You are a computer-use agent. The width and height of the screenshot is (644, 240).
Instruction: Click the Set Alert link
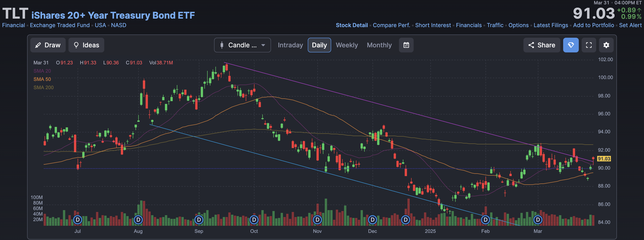click(x=630, y=25)
